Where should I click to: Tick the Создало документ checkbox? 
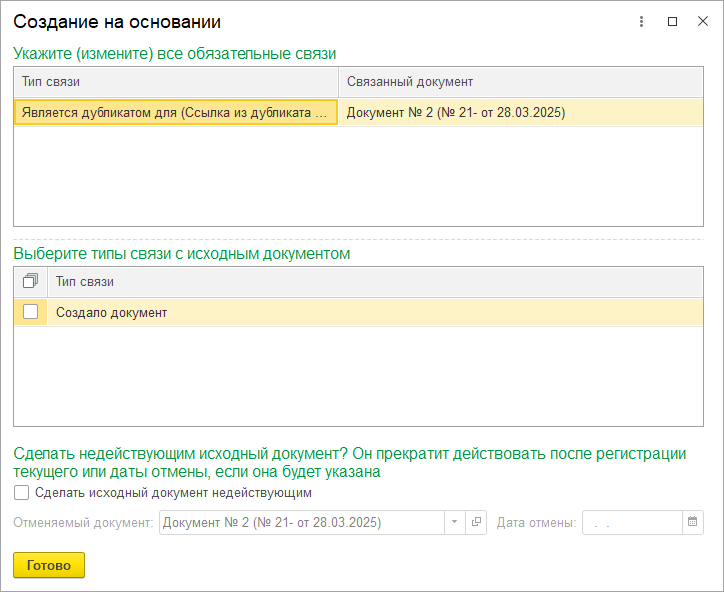click(x=31, y=312)
